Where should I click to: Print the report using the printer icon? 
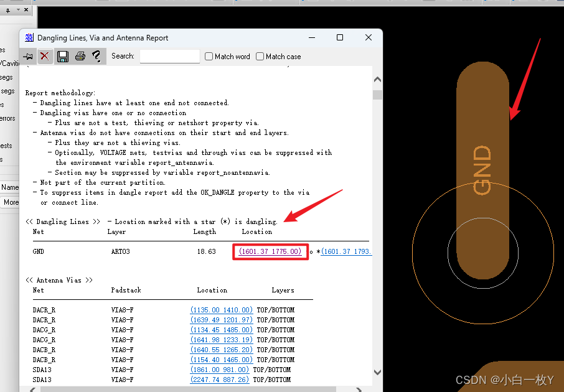tap(80, 57)
